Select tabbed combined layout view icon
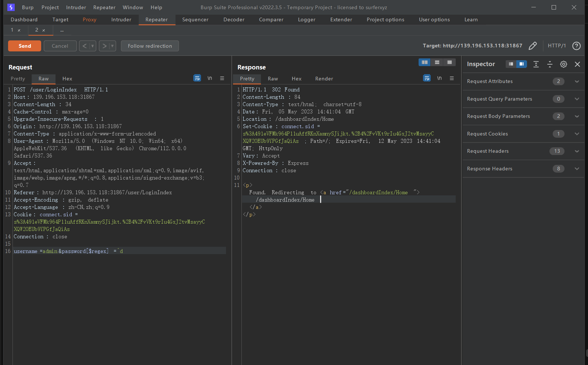588x365 pixels. [449, 62]
